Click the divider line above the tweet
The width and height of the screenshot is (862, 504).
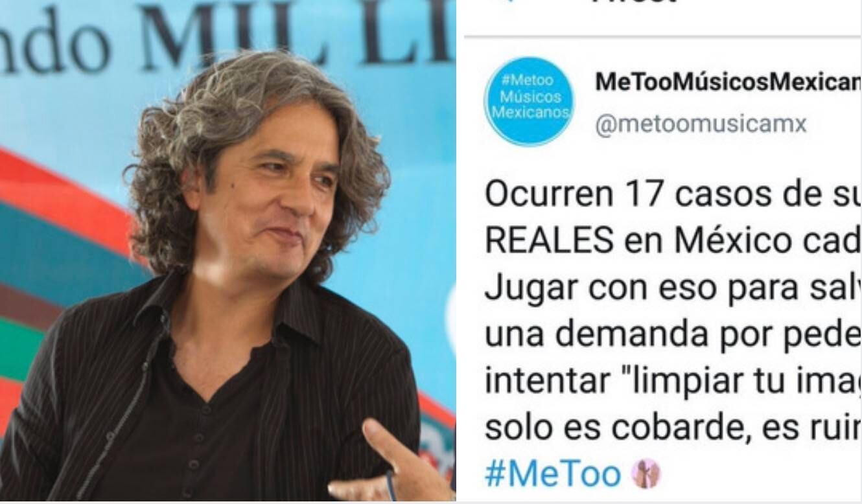pyautogui.click(x=662, y=36)
